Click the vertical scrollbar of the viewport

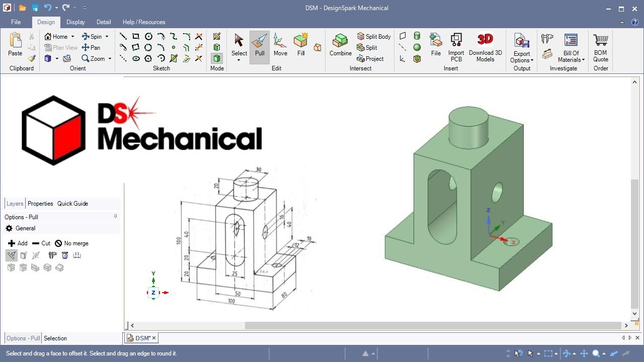[x=634, y=243]
